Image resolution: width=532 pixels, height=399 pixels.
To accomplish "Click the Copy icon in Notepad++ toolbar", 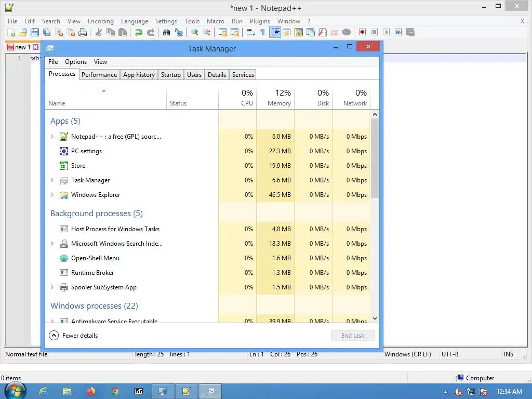I will click(x=111, y=32).
